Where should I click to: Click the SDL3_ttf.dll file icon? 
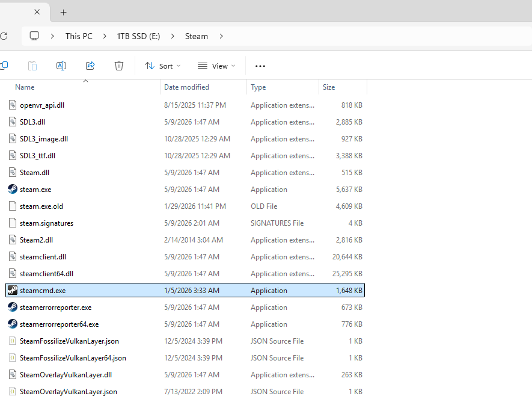pos(13,155)
